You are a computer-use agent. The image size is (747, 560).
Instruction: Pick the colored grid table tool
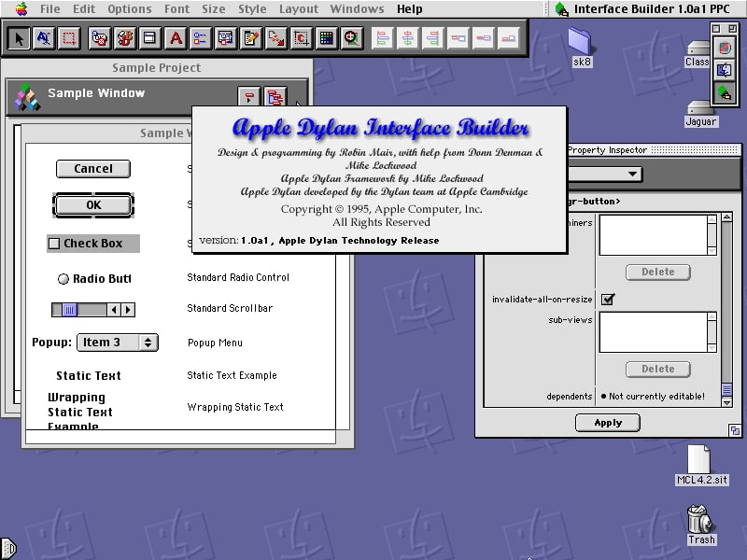326,38
